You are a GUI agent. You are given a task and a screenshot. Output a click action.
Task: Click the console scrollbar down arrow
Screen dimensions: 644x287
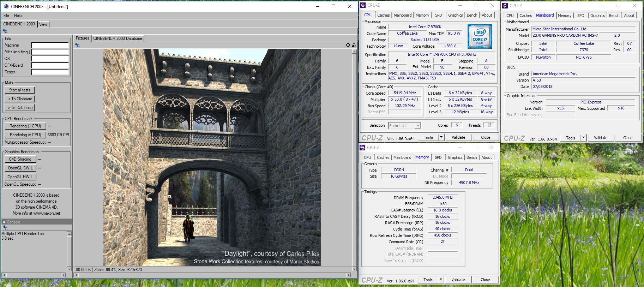[x=69, y=269]
